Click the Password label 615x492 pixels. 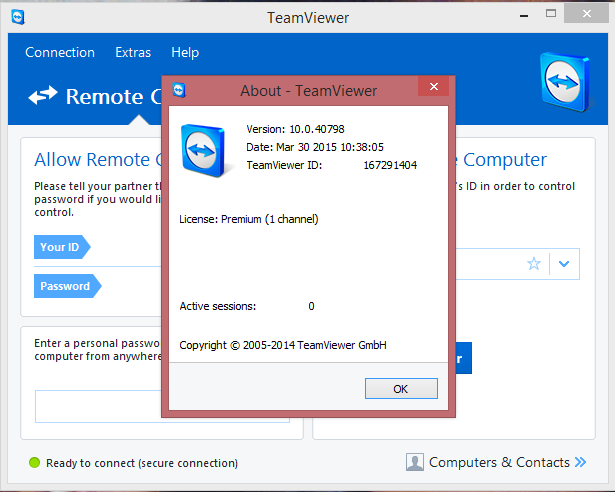[67, 286]
